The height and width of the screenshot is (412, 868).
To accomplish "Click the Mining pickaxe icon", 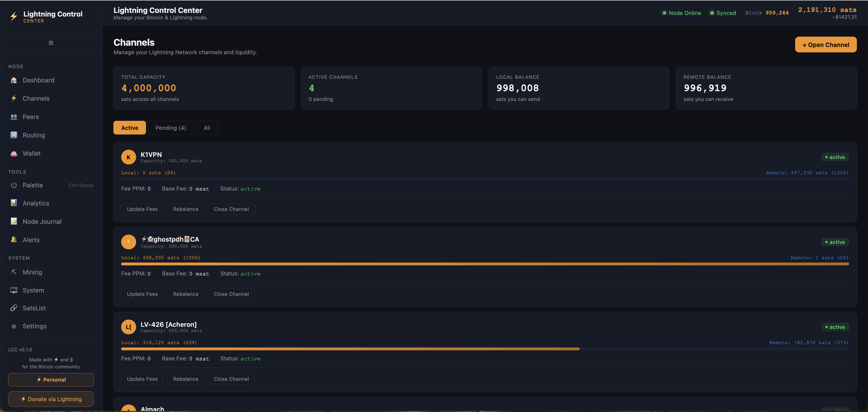I will [14, 272].
